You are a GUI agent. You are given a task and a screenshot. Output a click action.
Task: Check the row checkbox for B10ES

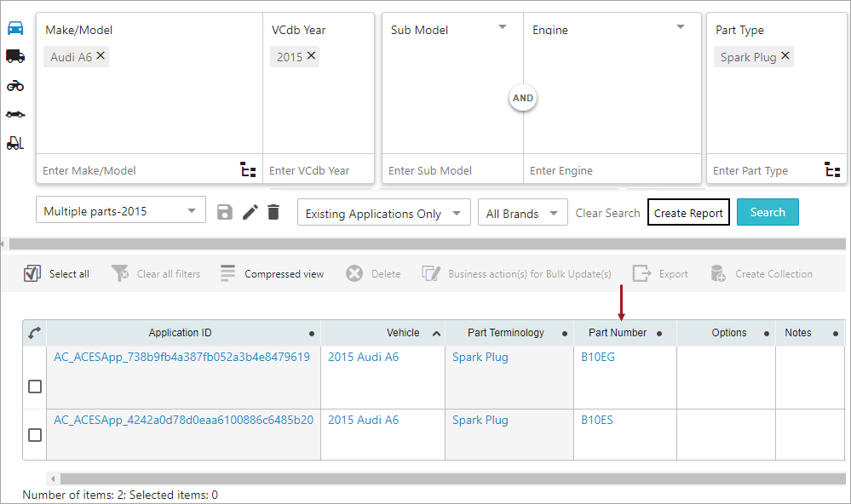(35, 435)
